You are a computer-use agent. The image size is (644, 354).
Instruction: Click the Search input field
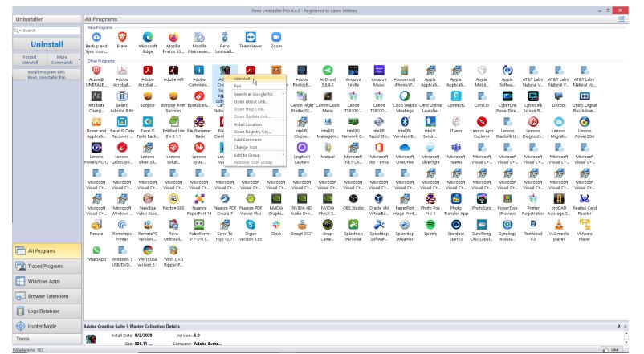44,29
